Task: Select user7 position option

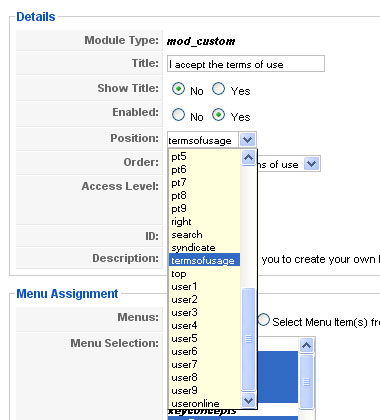Action: pyautogui.click(x=204, y=364)
